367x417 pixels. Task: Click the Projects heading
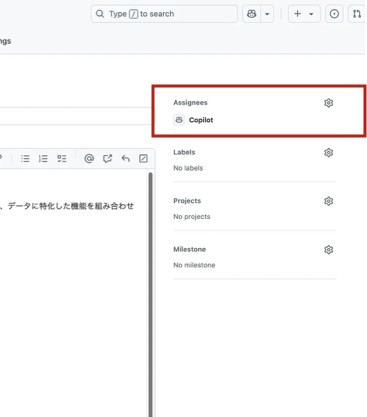(x=187, y=201)
